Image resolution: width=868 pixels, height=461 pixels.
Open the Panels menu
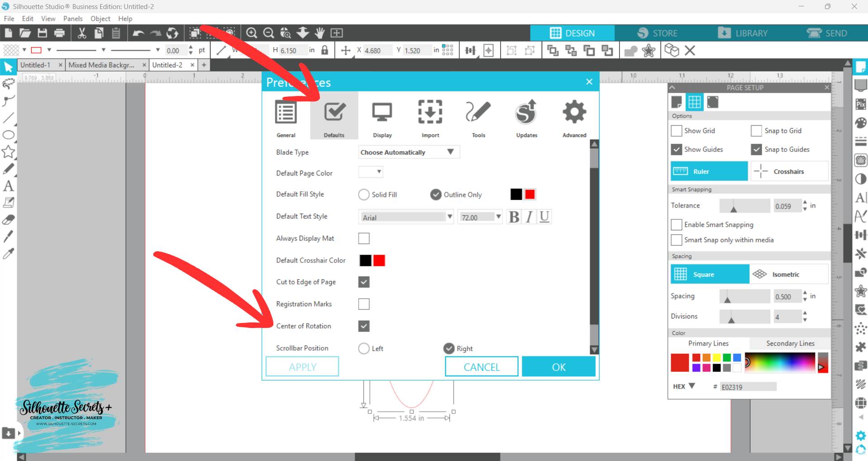(72, 19)
